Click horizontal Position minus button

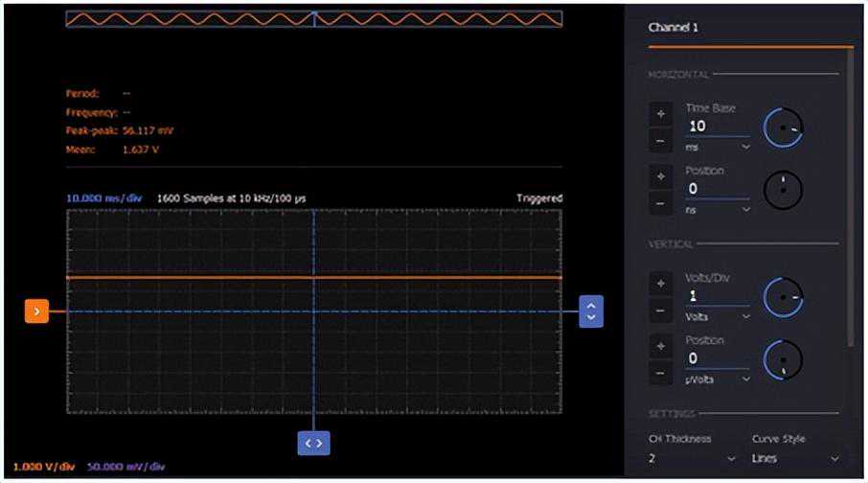coord(660,203)
